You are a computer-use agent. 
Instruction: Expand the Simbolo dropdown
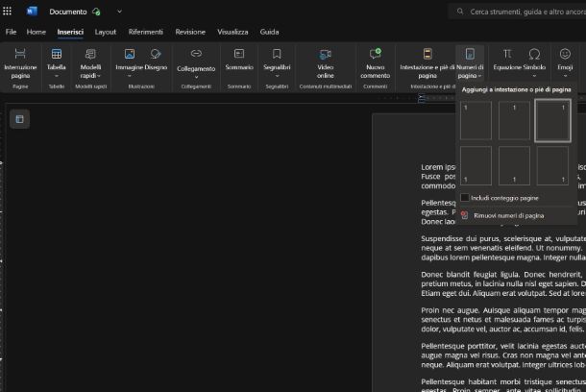(535, 76)
